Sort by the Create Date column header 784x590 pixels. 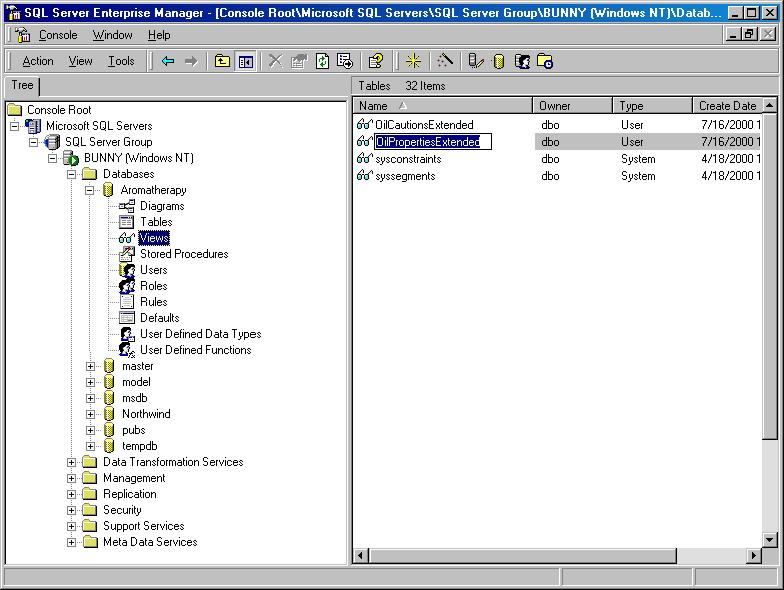pos(728,106)
